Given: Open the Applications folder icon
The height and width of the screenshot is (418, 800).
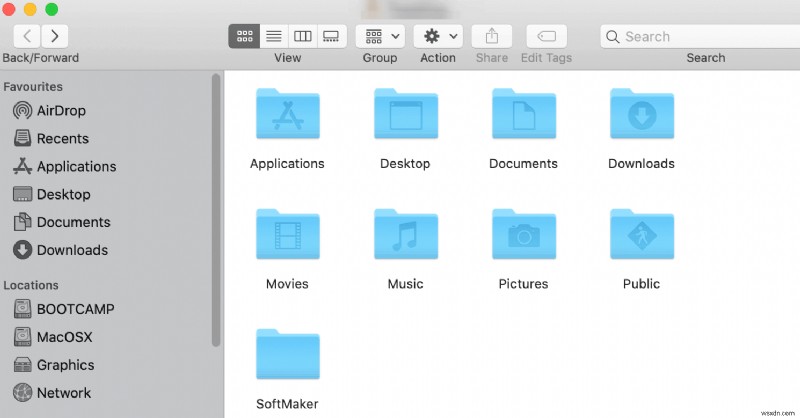Looking at the screenshot, I should pyautogui.click(x=287, y=117).
